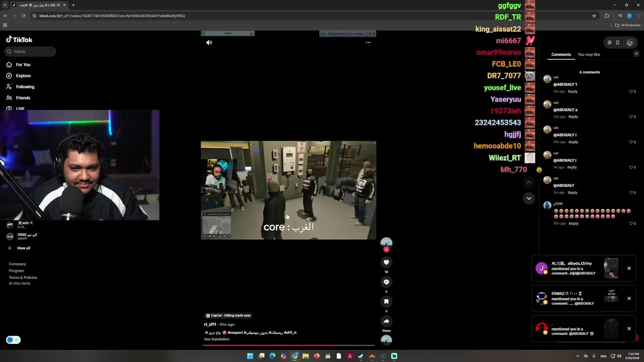Dismiss the bottom mention notification
The image size is (644, 362).
click(x=629, y=329)
